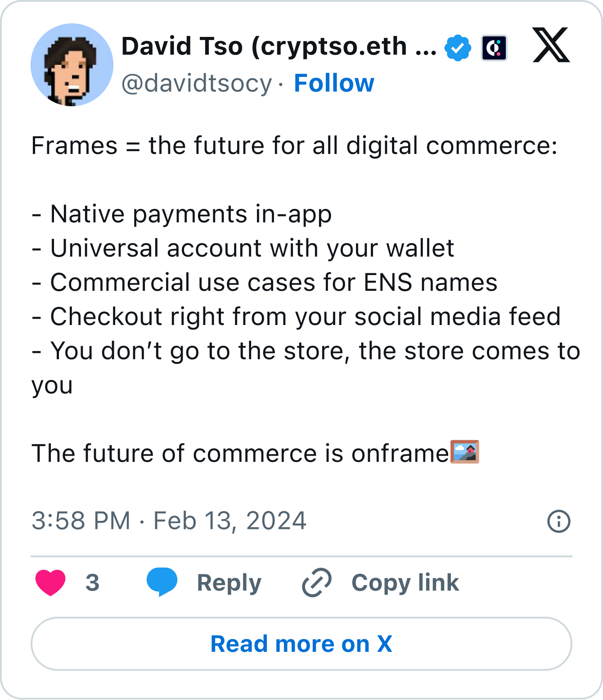Open Read more on X

click(301, 644)
